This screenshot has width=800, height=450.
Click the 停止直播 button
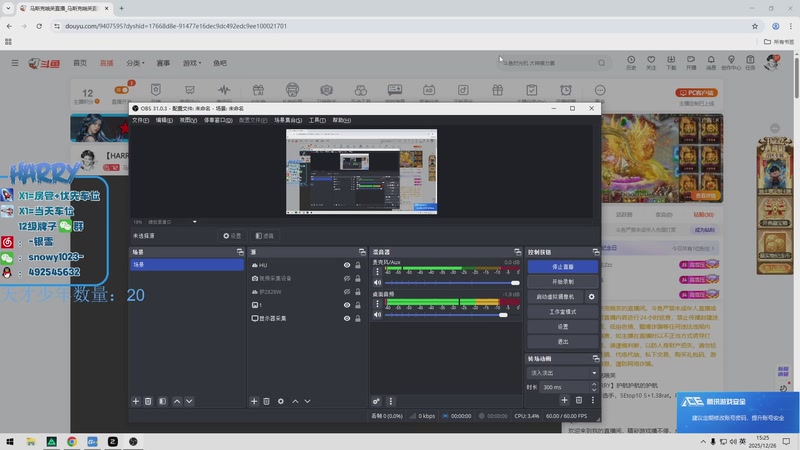(563, 267)
